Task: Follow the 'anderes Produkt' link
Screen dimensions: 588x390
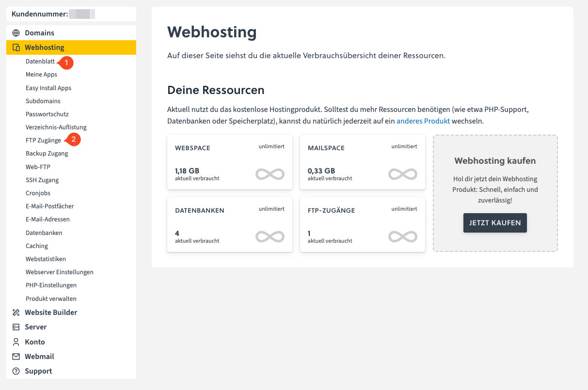Action: [423, 121]
